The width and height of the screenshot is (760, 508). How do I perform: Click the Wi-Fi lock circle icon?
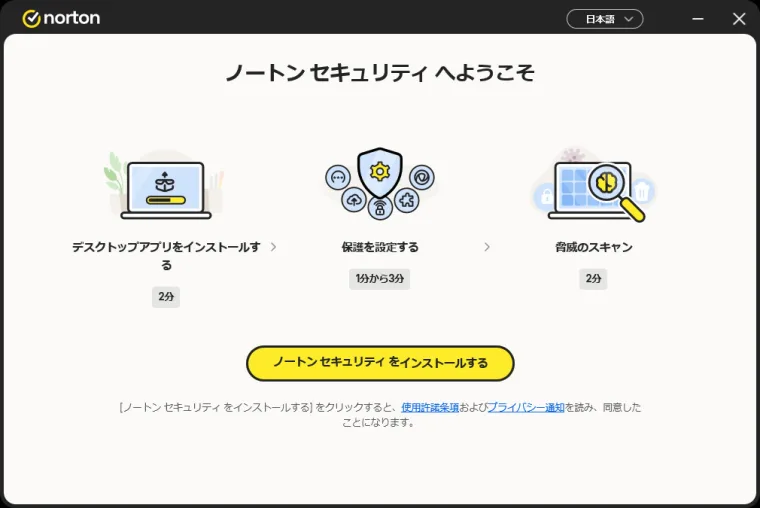coord(380,208)
